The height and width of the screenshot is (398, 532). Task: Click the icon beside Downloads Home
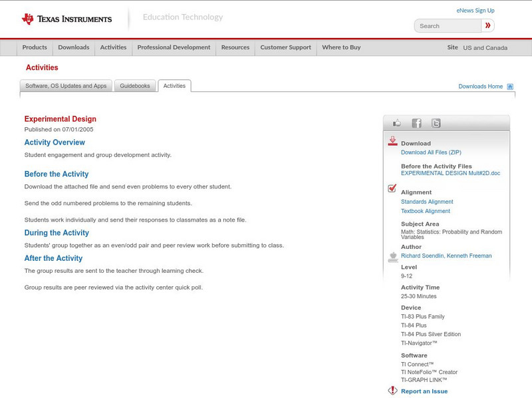click(x=509, y=86)
